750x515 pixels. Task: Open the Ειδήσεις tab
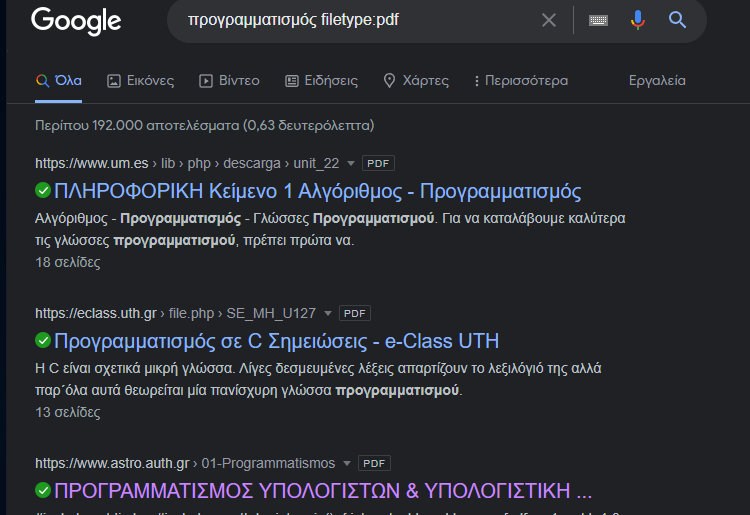coord(321,81)
